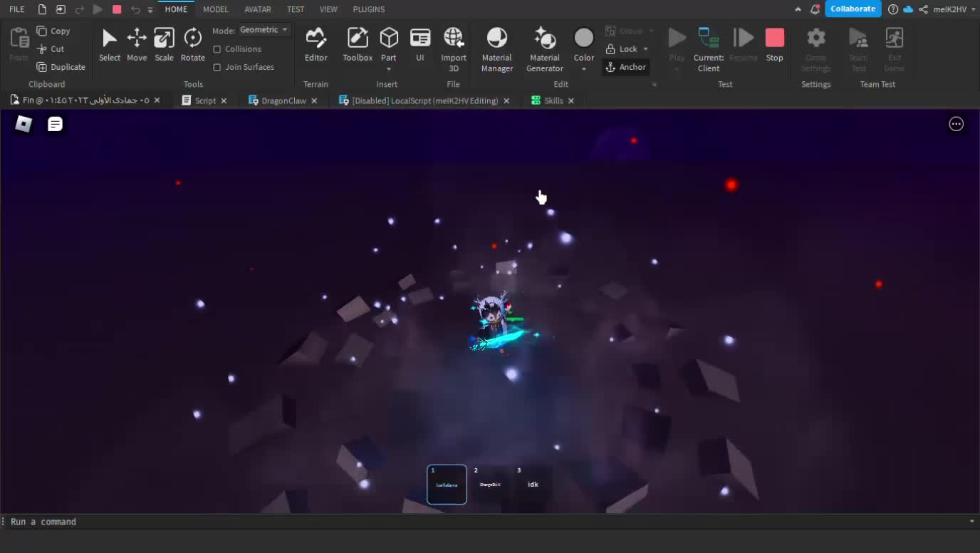Choose the Scale tool
This screenshot has height=553, width=980.
164,45
